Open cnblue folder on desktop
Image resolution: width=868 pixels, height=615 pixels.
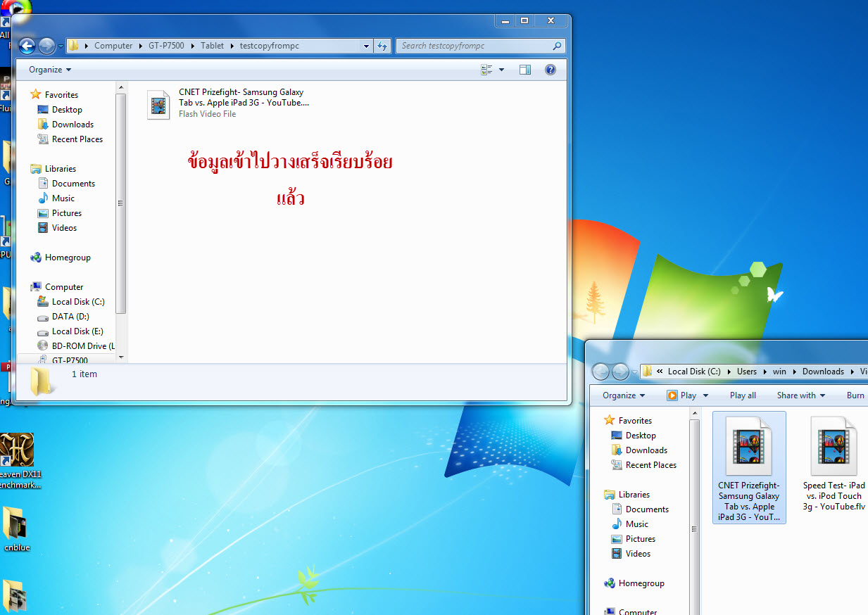(x=17, y=528)
